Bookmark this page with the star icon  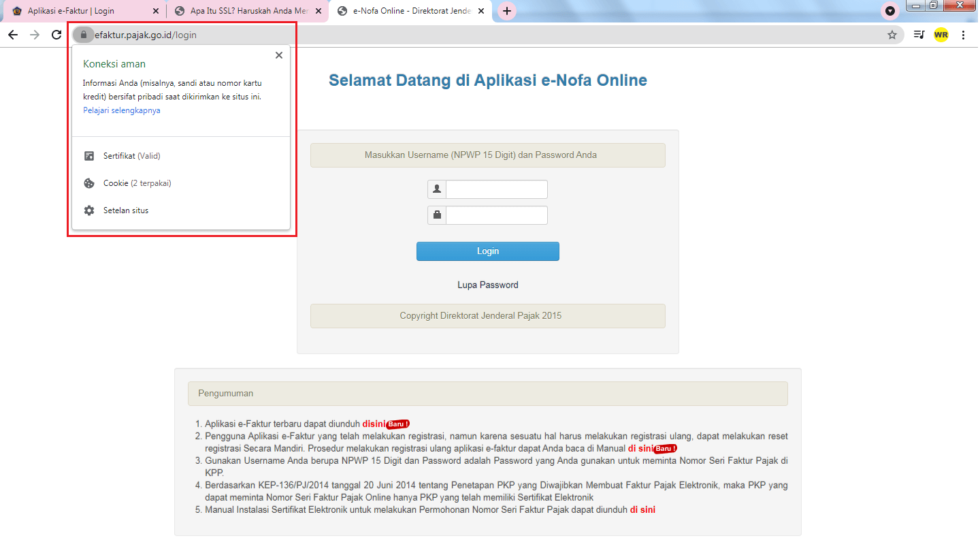[x=892, y=35]
